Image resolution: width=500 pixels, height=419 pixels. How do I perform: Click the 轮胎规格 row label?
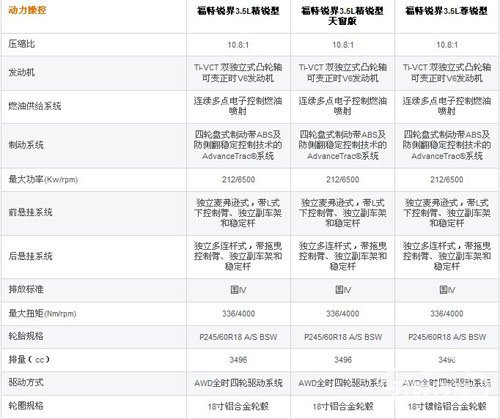(26, 336)
